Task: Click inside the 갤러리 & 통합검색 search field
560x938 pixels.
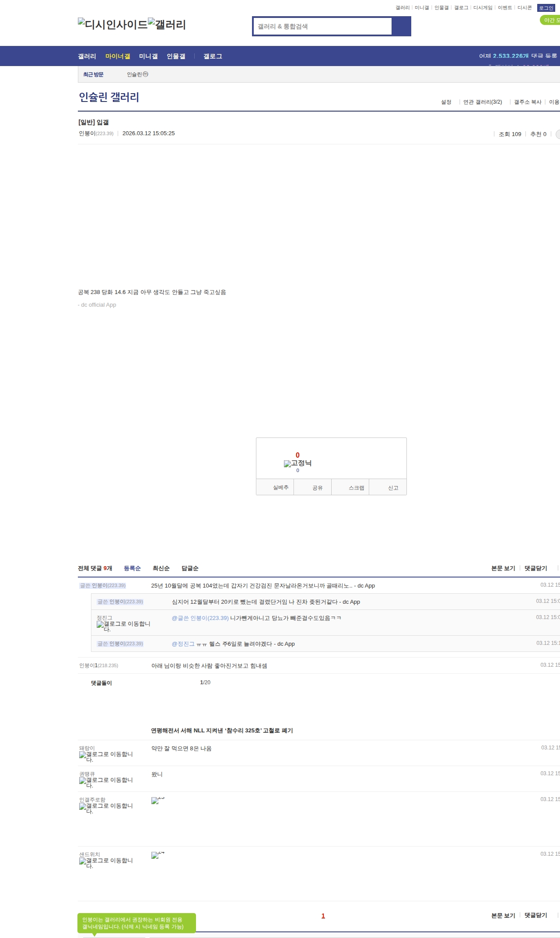Action: [322, 26]
